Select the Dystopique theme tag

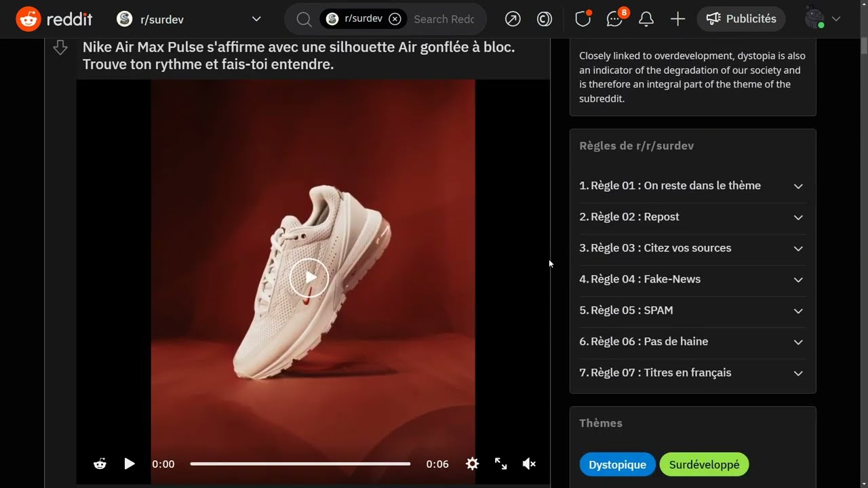pyautogui.click(x=617, y=464)
